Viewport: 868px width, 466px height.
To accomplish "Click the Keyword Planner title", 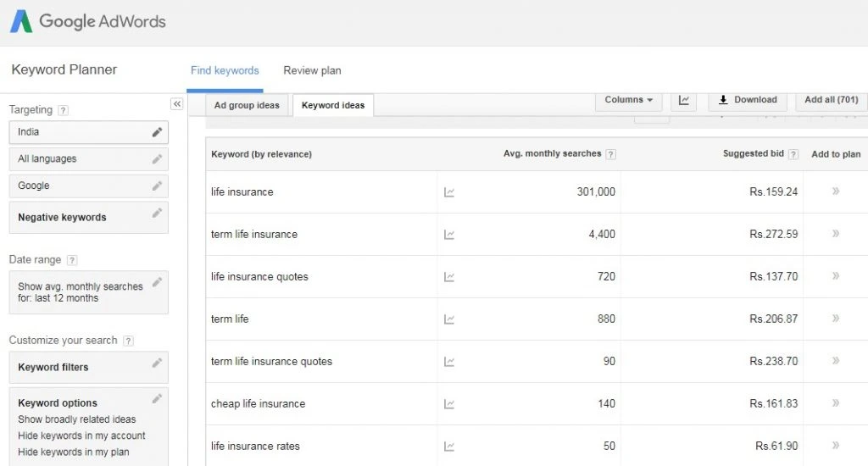I will point(64,69).
